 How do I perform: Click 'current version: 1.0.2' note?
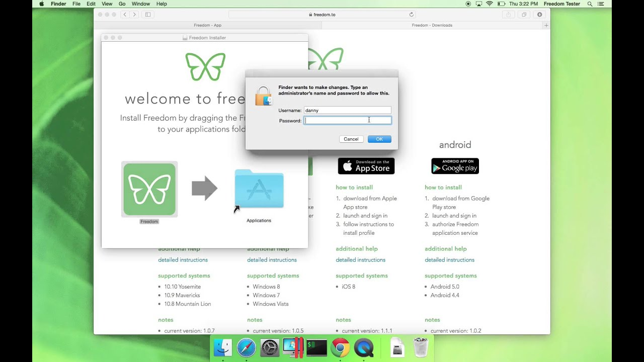point(456,331)
